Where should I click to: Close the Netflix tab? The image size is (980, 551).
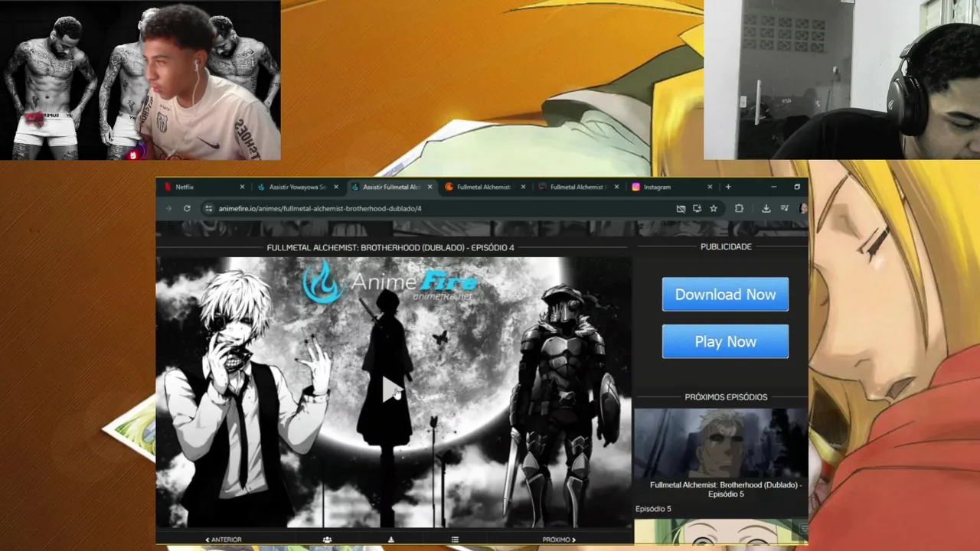click(242, 187)
